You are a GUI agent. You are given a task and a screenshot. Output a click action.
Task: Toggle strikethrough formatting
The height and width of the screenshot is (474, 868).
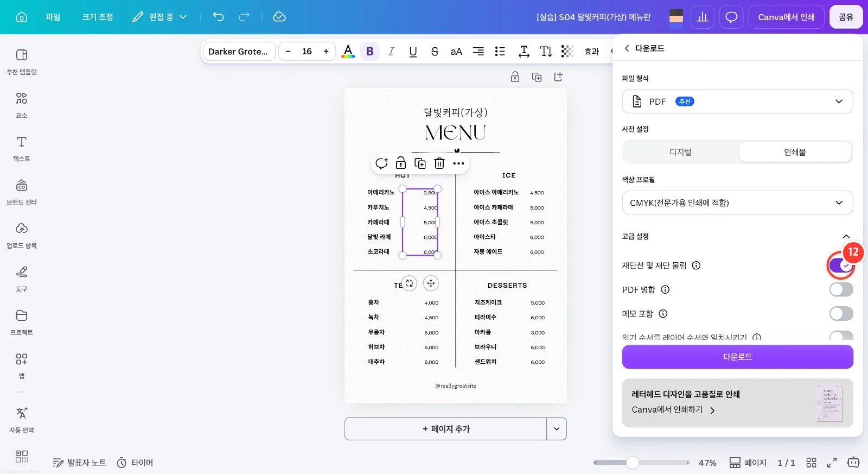435,52
